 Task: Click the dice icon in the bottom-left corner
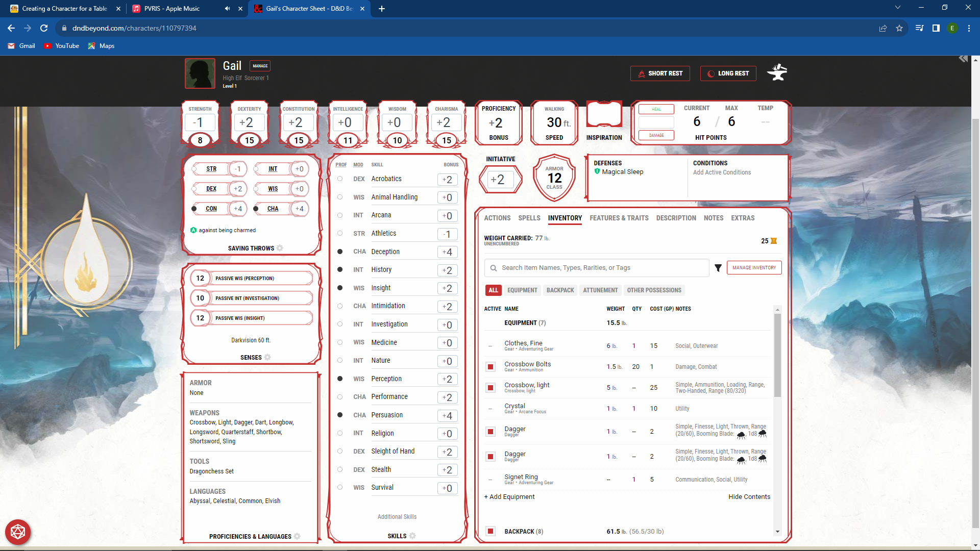point(18,532)
